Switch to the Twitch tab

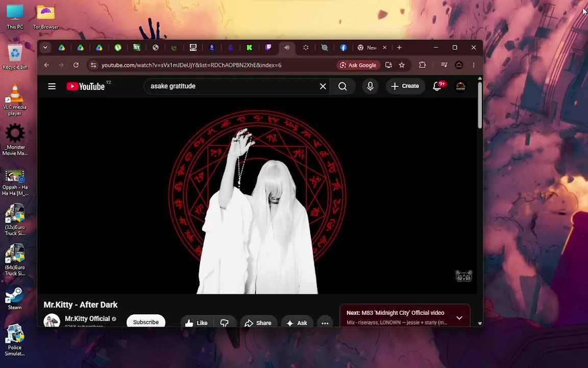(x=268, y=48)
